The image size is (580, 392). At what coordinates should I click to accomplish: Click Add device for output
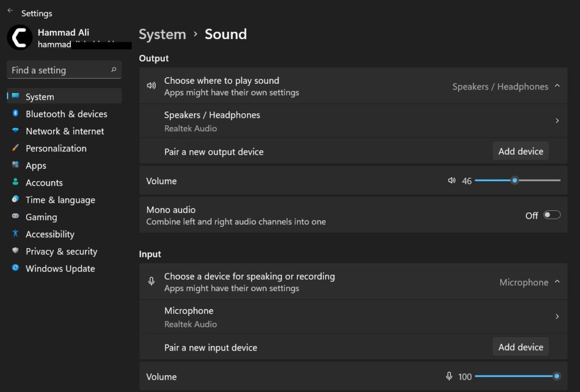(x=520, y=151)
